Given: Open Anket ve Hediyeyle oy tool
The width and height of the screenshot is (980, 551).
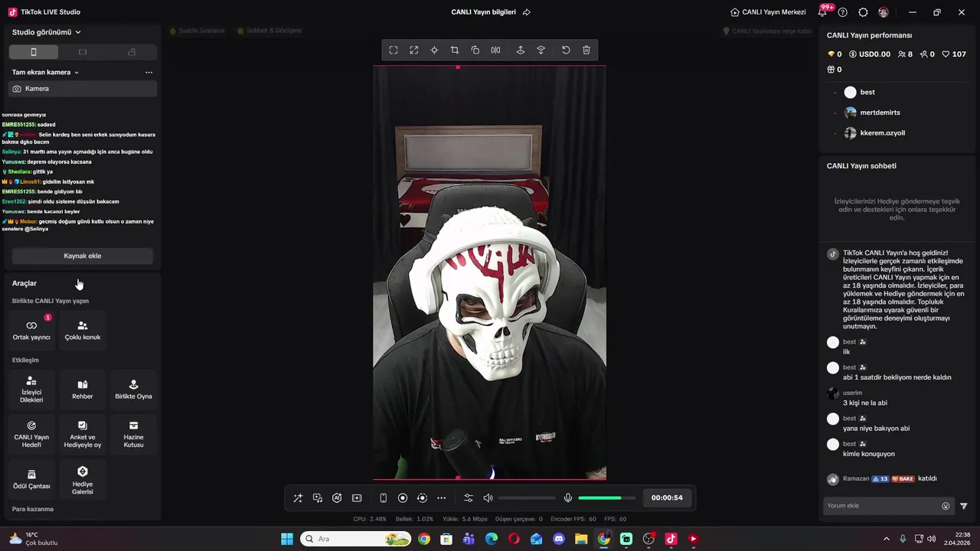Looking at the screenshot, I should point(83,434).
